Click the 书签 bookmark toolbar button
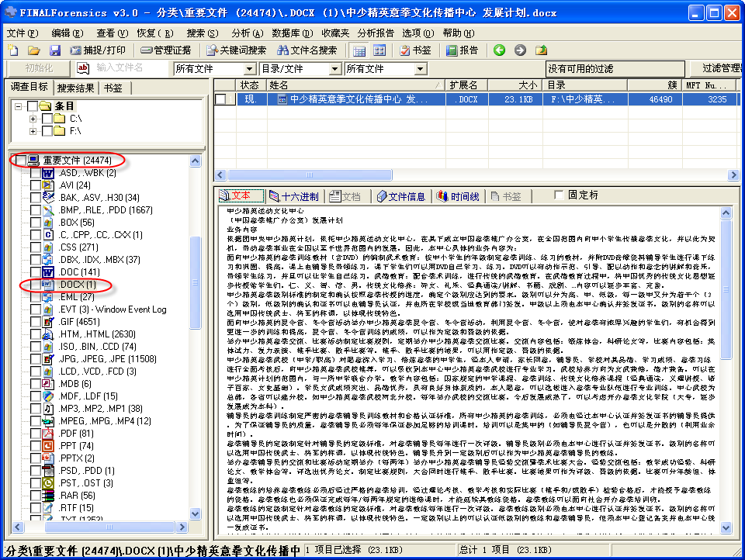745x560 pixels. 415,50
